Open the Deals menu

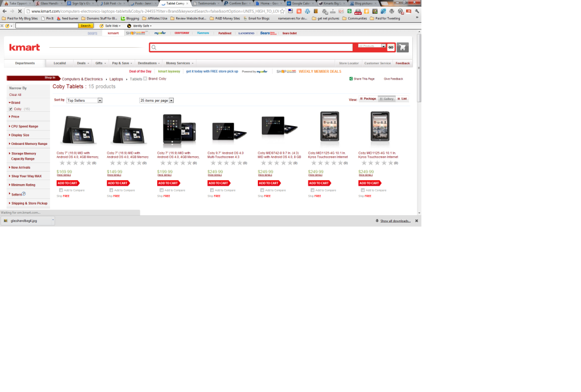coord(82,64)
